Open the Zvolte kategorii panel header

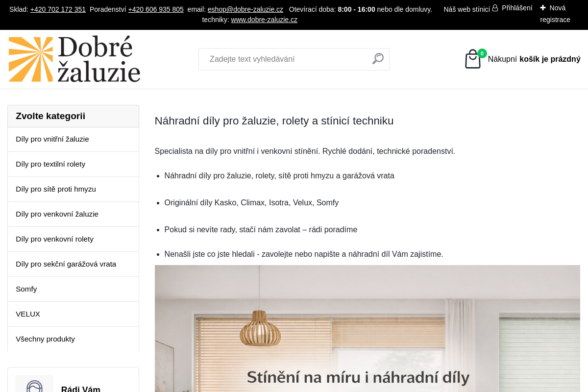[50, 116]
